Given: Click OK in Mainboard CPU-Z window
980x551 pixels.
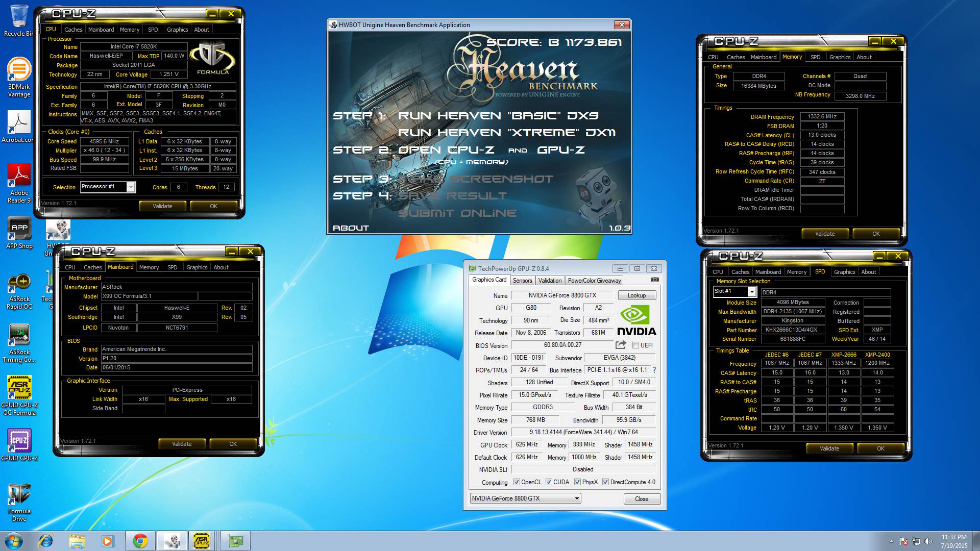Looking at the screenshot, I should coord(233,444).
